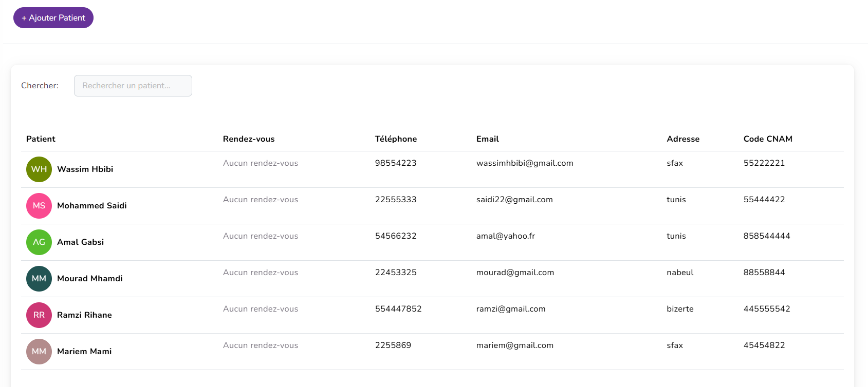
Task: Click the Code CNAM column header
Action: tap(768, 139)
